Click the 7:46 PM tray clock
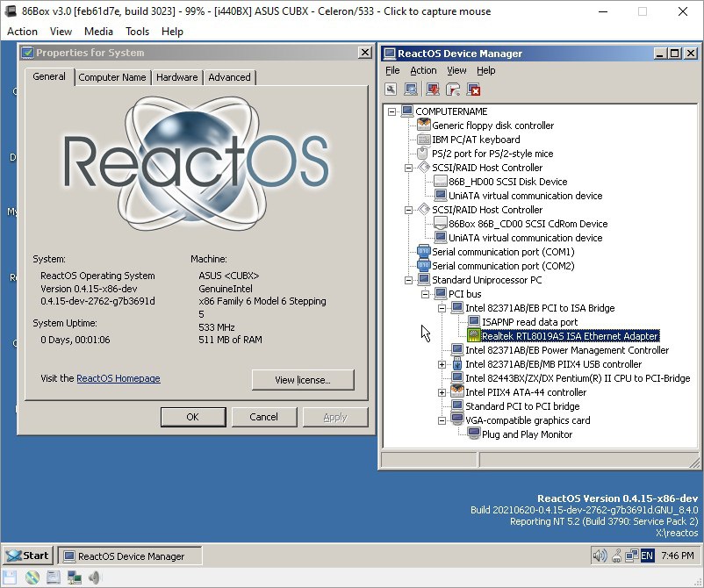Viewport: 704px width, 588px height. point(677,556)
